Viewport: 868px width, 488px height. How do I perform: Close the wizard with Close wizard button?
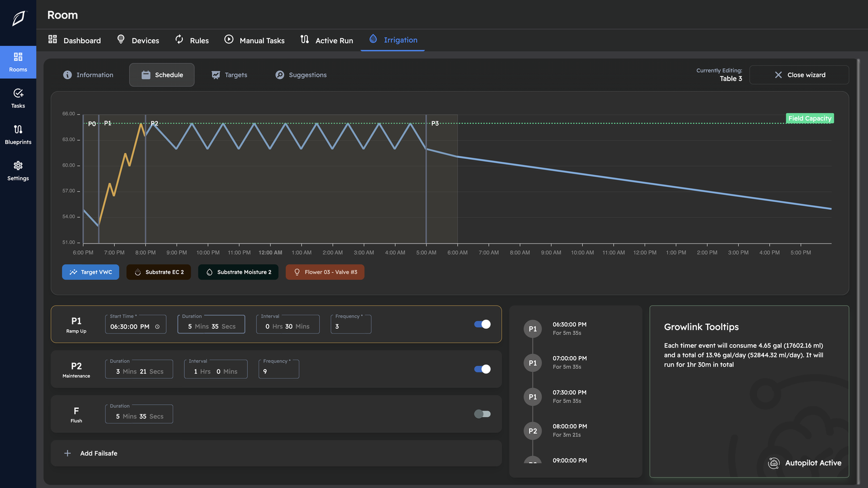coord(799,75)
